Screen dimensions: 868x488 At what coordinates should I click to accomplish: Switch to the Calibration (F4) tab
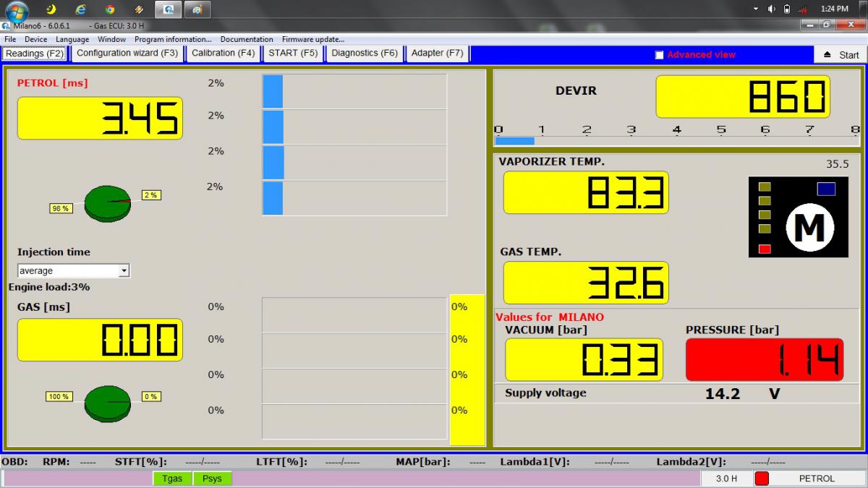[x=223, y=53]
